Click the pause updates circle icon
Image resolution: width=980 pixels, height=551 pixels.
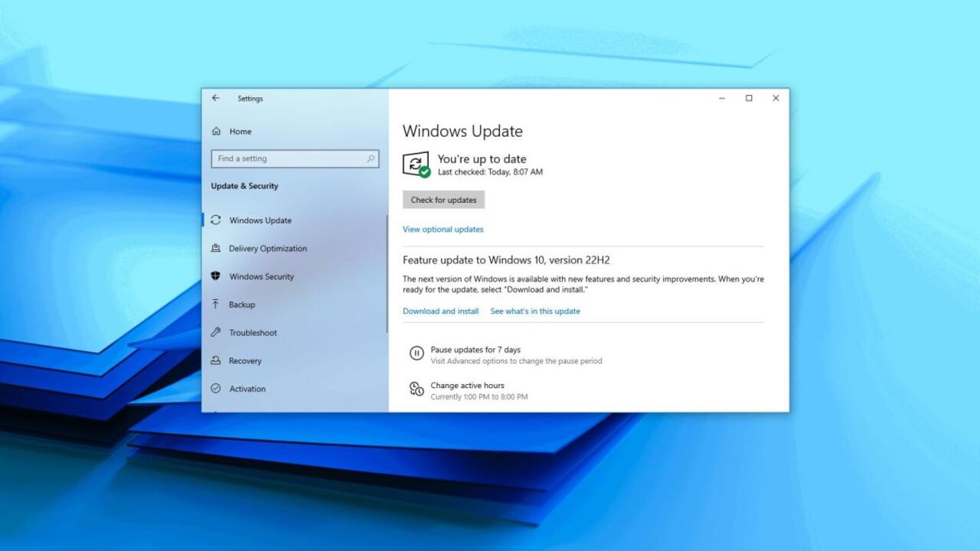pyautogui.click(x=416, y=353)
